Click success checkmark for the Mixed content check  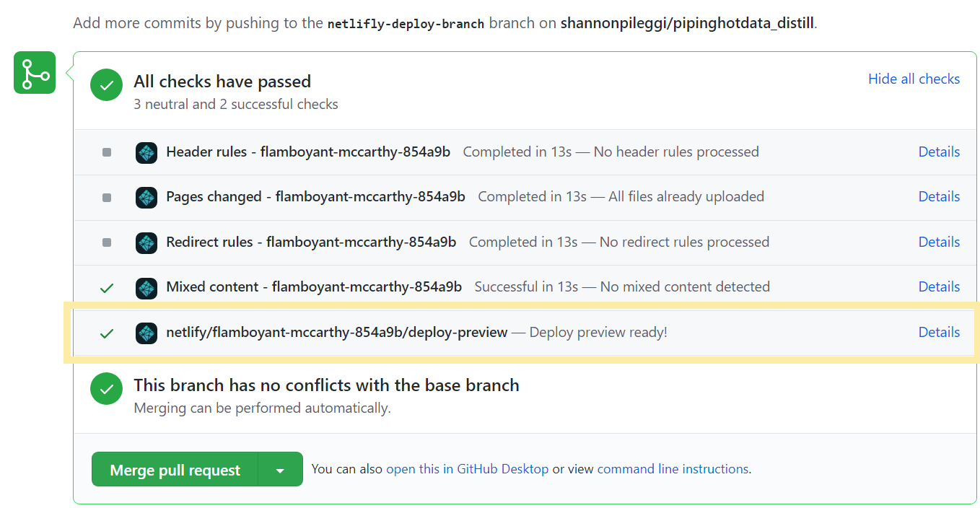click(x=107, y=288)
